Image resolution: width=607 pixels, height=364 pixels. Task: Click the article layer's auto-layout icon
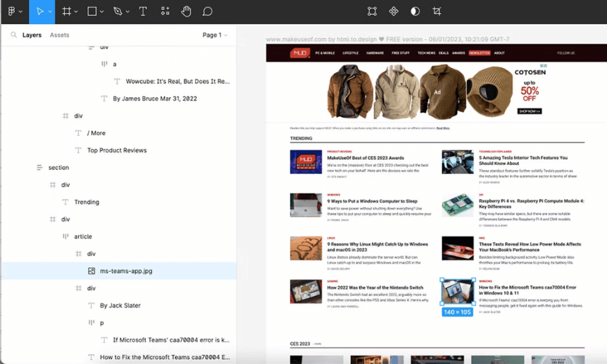tap(65, 236)
